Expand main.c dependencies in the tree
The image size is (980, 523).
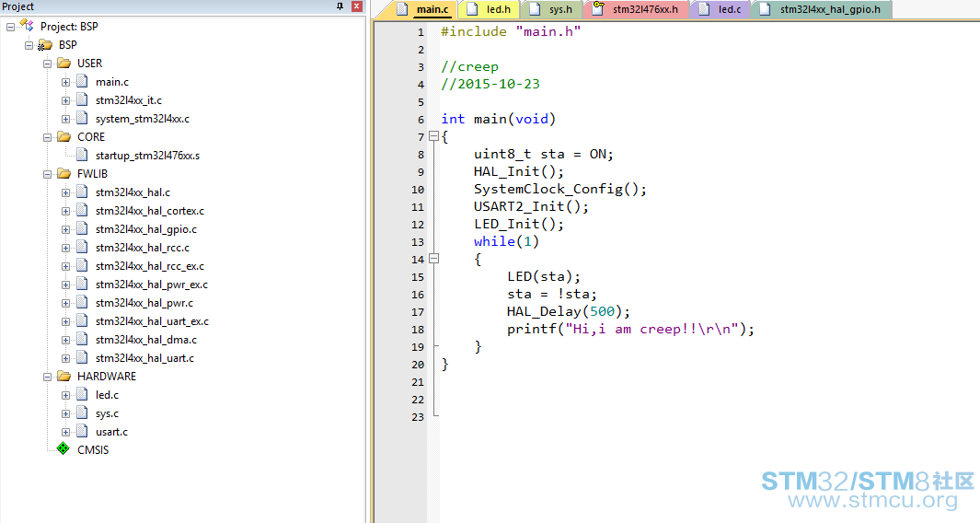click(65, 82)
